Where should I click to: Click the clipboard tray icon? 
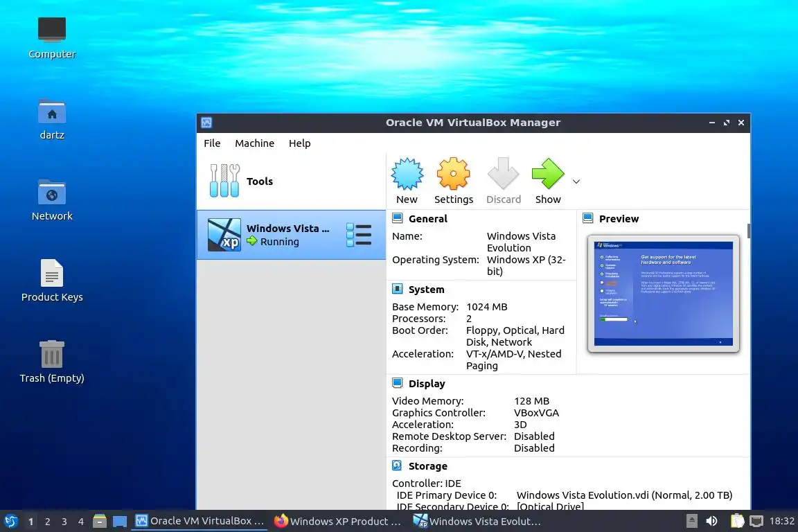click(x=737, y=521)
